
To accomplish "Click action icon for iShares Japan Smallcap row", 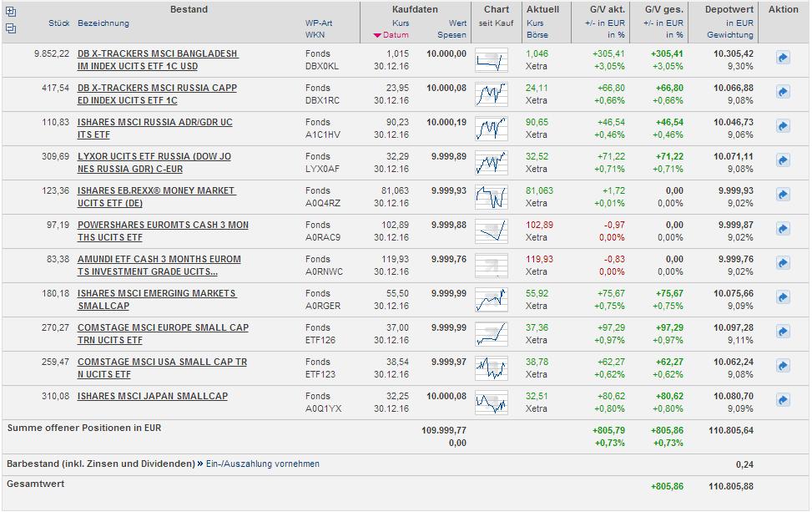I will coord(783,400).
